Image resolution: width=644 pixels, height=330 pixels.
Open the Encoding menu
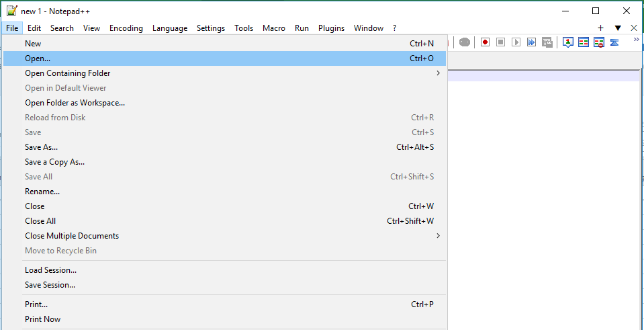click(x=126, y=28)
